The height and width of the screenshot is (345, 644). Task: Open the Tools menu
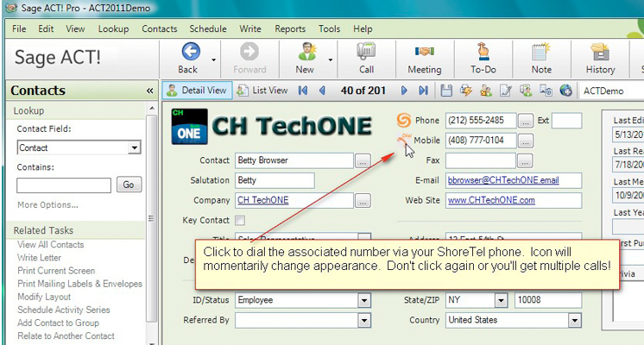329,28
